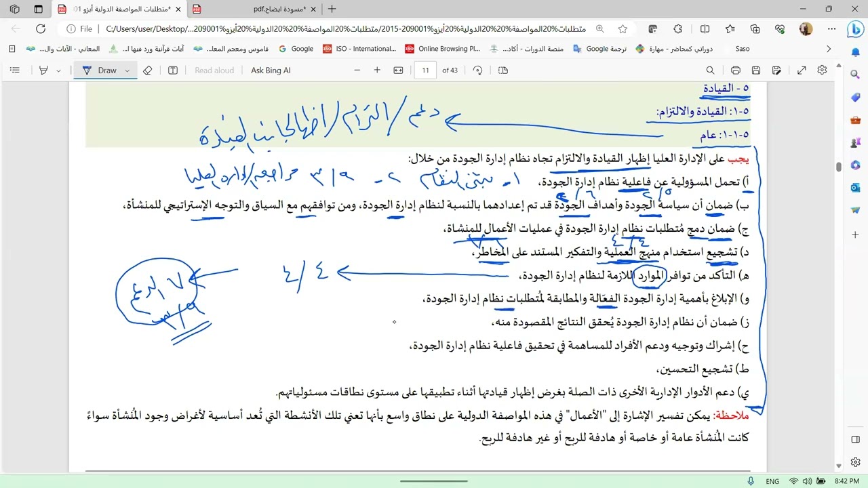Expand Draw ink properties dropdown
Viewport: 868px width, 488px height.
(127, 70)
